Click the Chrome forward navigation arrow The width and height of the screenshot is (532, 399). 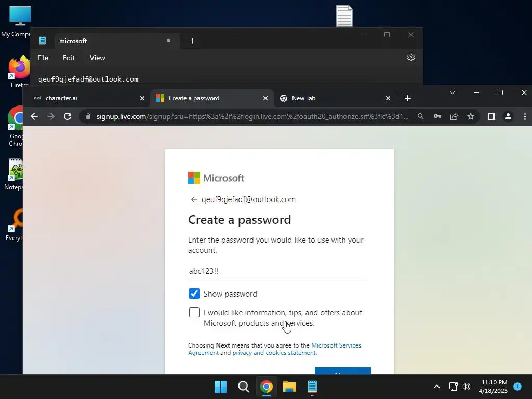tap(51, 117)
